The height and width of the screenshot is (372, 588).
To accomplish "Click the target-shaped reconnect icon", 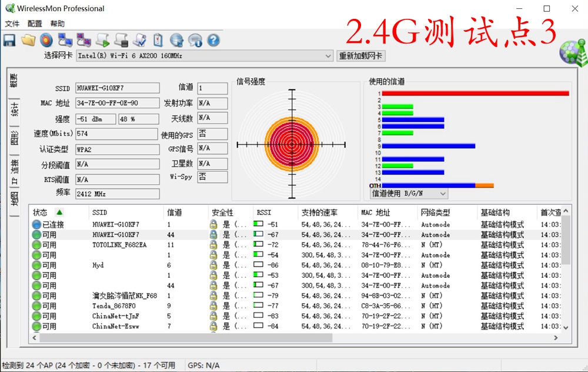I will click(47, 39).
